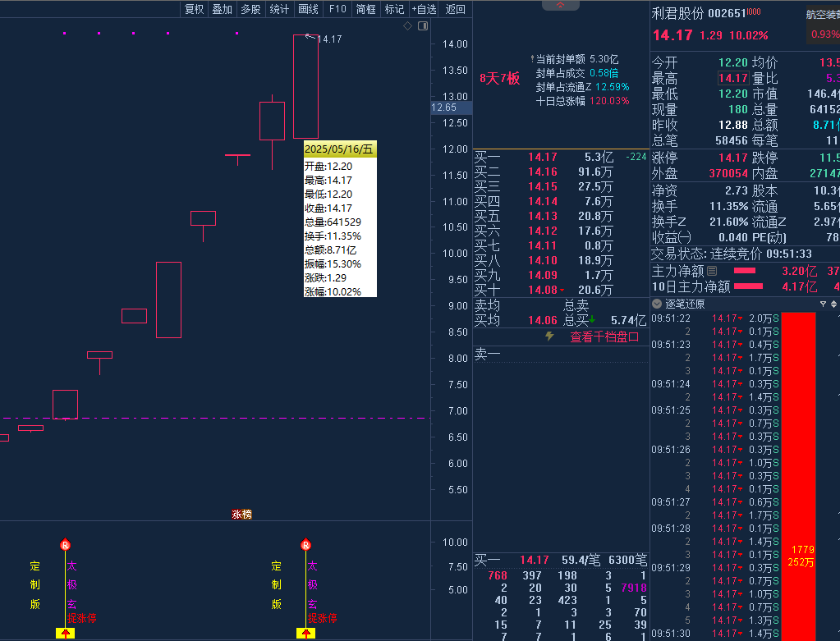Click 总买 5.74亿 value
The width and height of the screenshot is (840, 641).
pyautogui.click(x=628, y=320)
